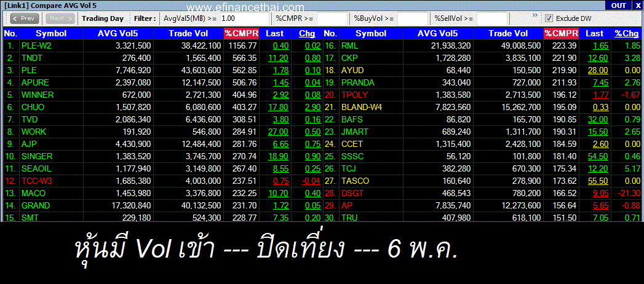Viewport: 644px width, 284px height.
Task: Sort by the right %CMPR column header
Action: pos(561,34)
